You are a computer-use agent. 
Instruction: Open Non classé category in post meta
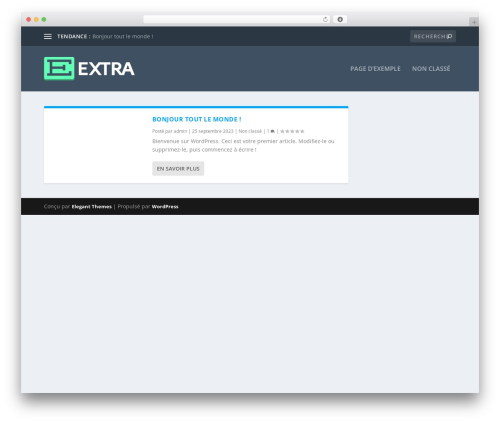pos(250,131)
